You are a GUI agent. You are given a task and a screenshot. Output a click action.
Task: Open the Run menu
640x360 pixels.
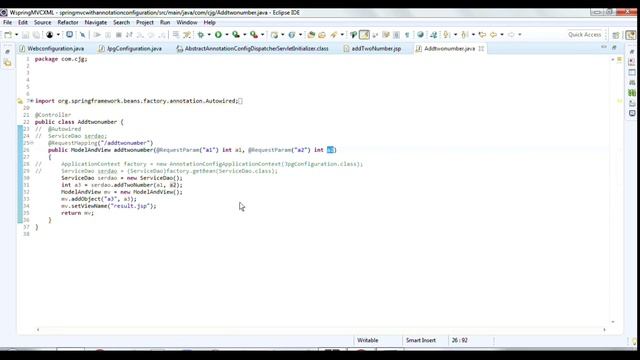[165, 22]
